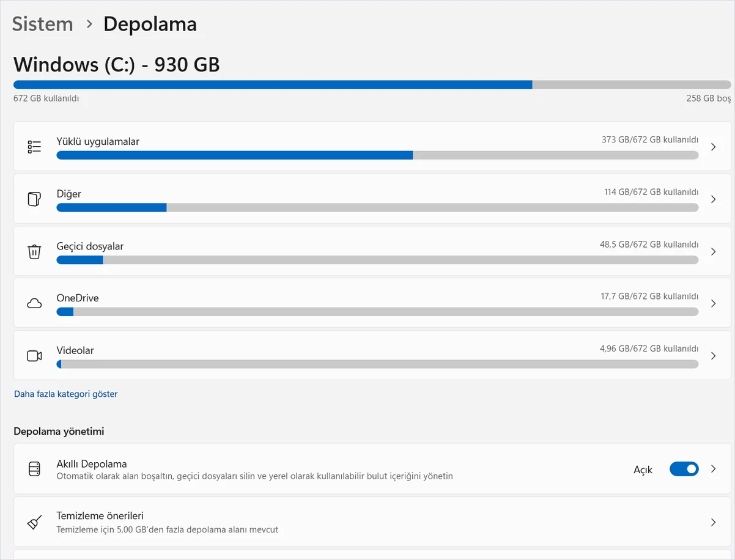Open Videolar details chevron

(713, 356)
